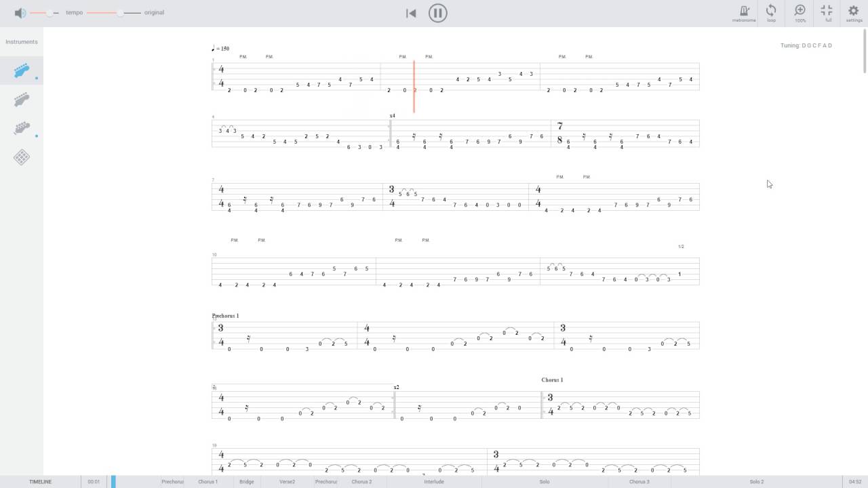Toggle the metronome

click(x=744, y=13)
